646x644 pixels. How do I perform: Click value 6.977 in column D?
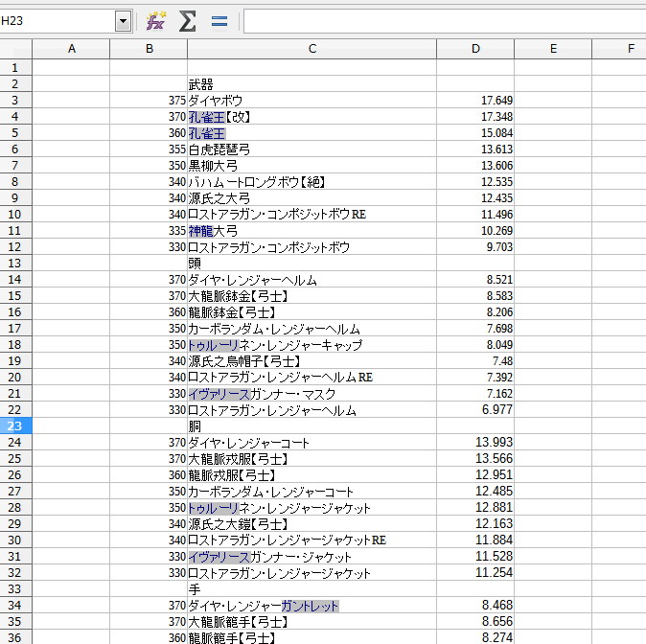tap(496, 409)
